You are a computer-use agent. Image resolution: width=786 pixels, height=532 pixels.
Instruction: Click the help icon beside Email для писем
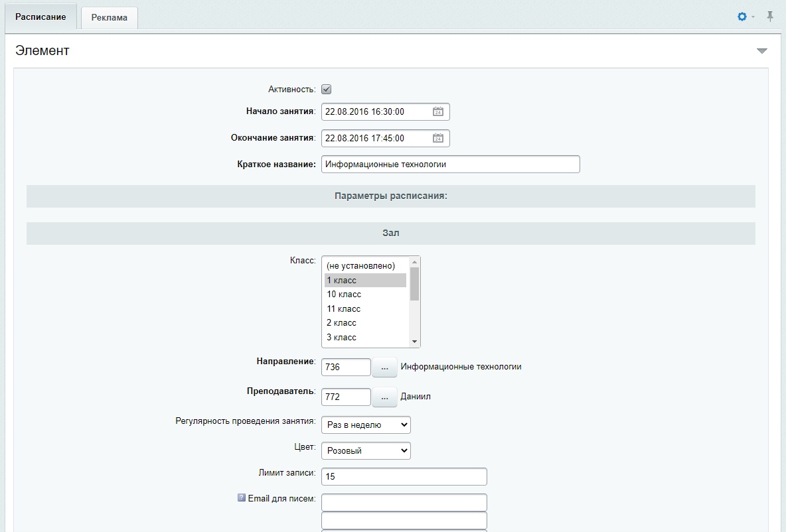click(x=242, y=498)
